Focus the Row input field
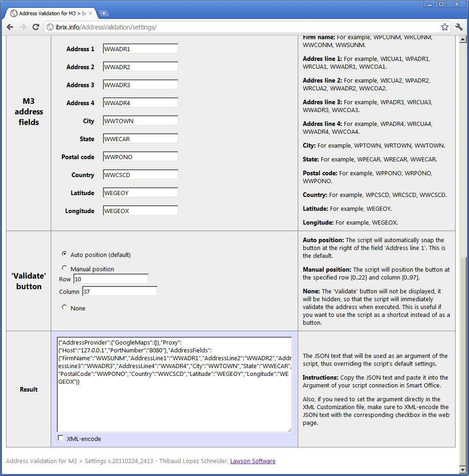The image size is (469, 476). pos(111,279)
